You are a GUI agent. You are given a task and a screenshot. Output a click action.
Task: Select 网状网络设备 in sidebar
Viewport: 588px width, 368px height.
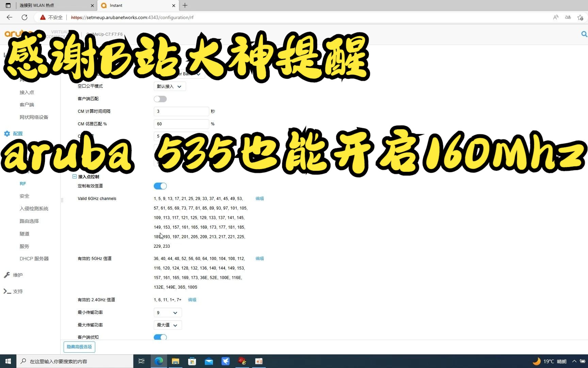click(x=34, y=117)
